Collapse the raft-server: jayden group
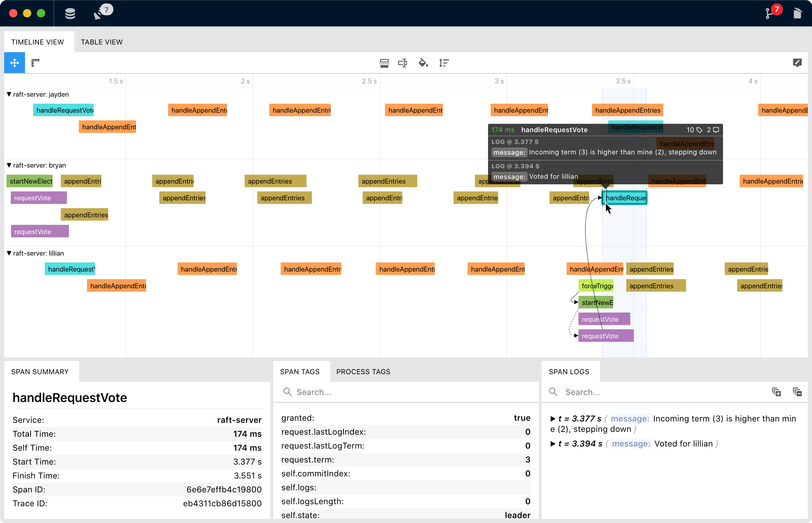Viewport: 812px width, 523px height. tap(9, 94)
